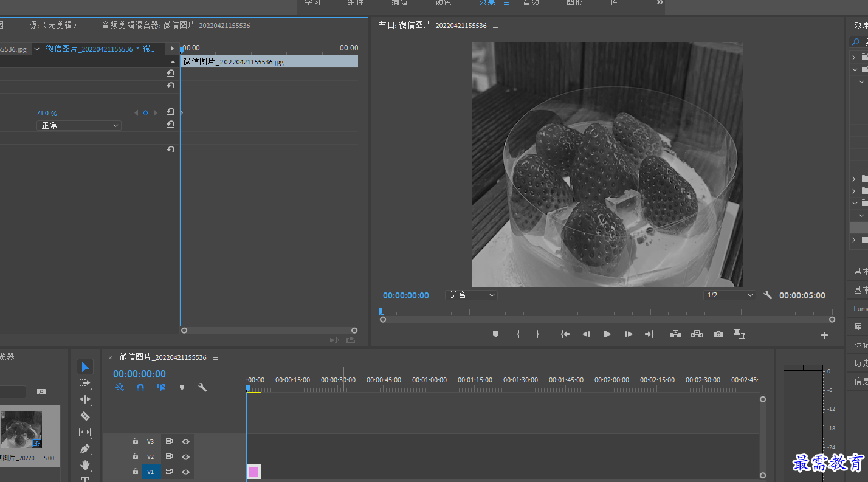This screenshot has width=868, height=482.
Task: Open the timeline panel hamburger menu
Action: pos(216,357)
